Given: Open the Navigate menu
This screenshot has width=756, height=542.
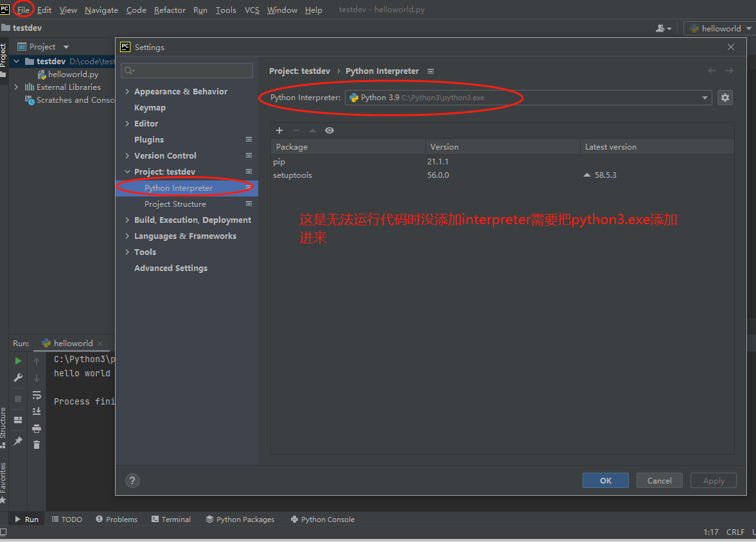Looking at the screenshot, I should coord(101,10).
